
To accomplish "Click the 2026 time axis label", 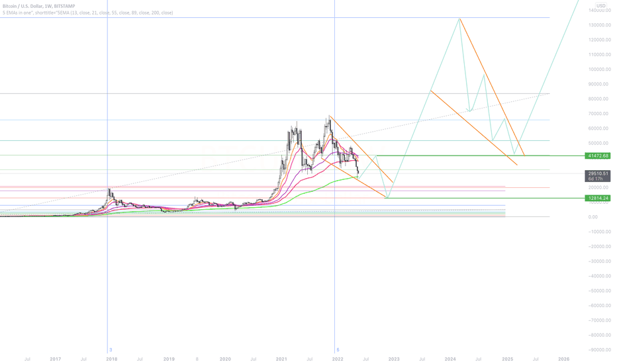I will pos(563,359).
